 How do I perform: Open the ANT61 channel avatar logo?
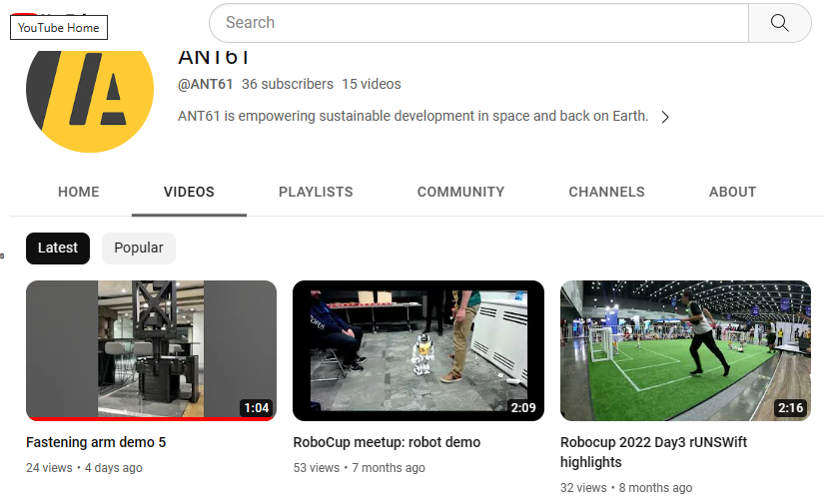(90, 102)
